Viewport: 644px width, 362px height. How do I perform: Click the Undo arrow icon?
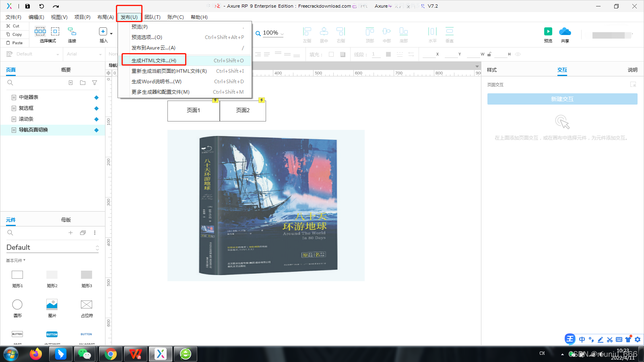tap(41, 6)
